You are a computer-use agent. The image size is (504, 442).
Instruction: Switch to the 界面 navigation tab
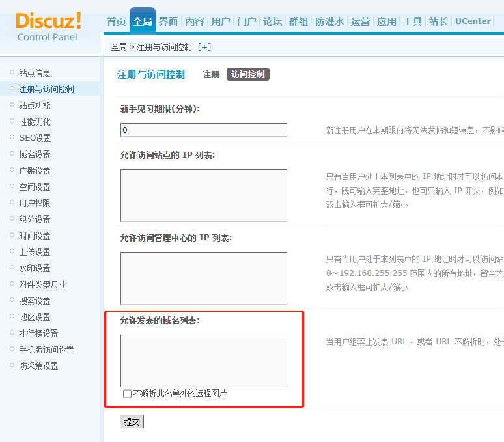click(169, 21)
